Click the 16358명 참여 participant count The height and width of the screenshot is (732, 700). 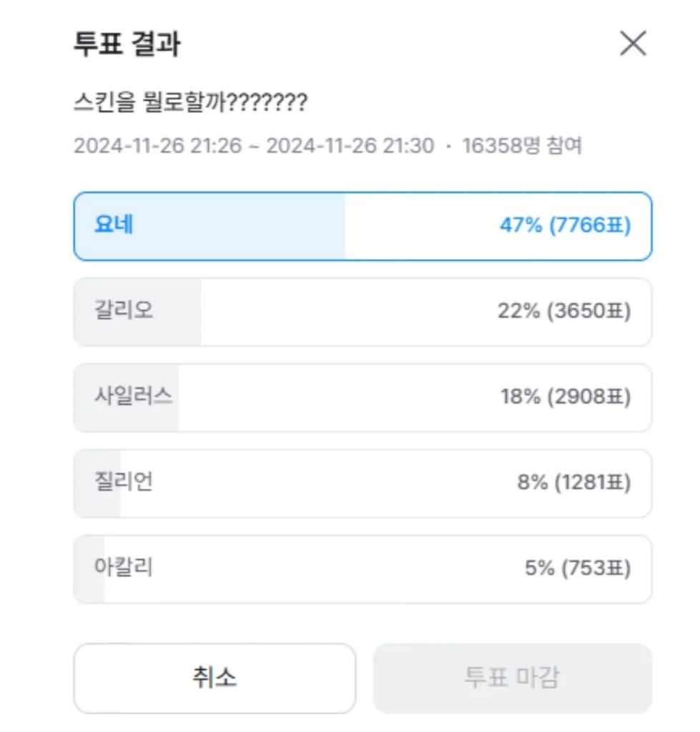[522, 146]
